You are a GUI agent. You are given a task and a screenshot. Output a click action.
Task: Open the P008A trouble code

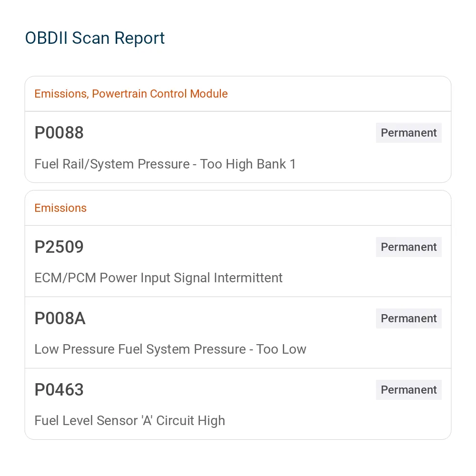point(60,318)
